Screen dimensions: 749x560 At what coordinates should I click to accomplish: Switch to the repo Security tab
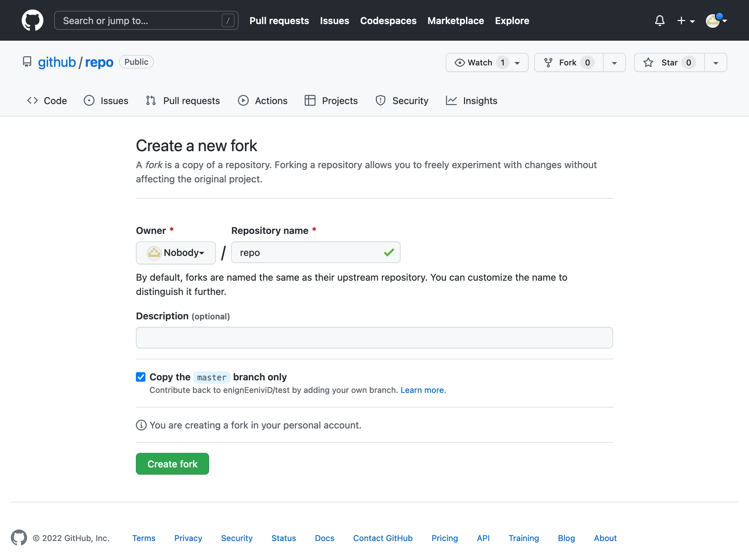402,101
